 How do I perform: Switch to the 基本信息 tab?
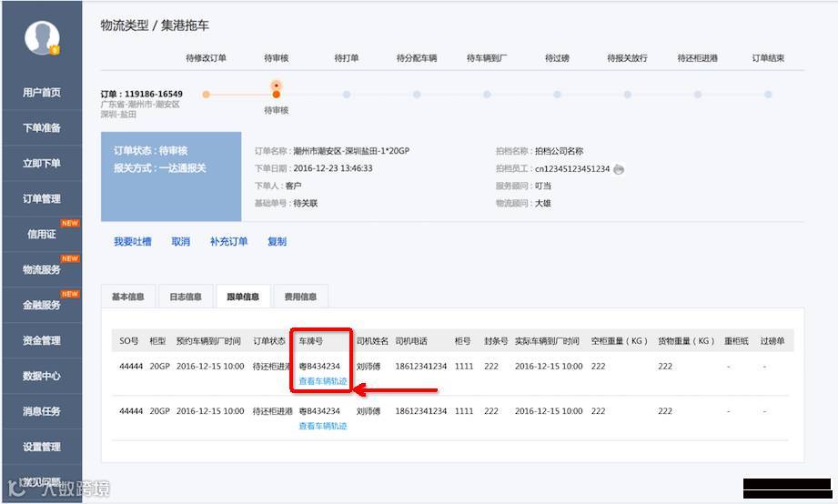click(127, 297)
